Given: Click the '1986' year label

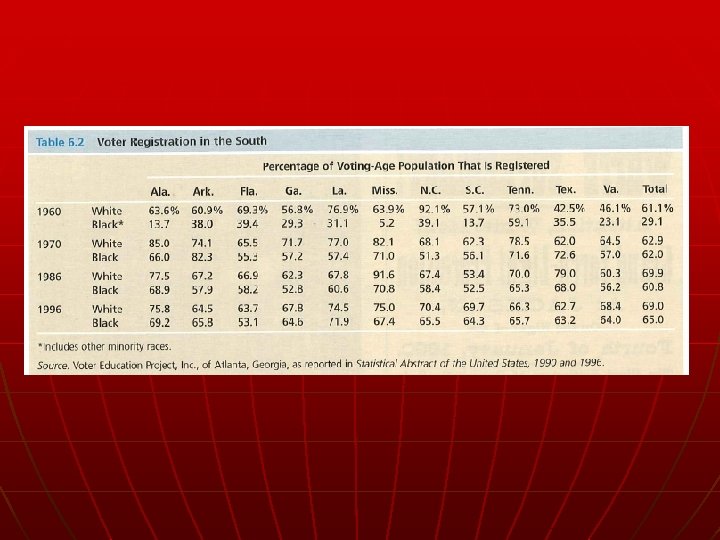Looking at the screenshot, I should point(49,277).
